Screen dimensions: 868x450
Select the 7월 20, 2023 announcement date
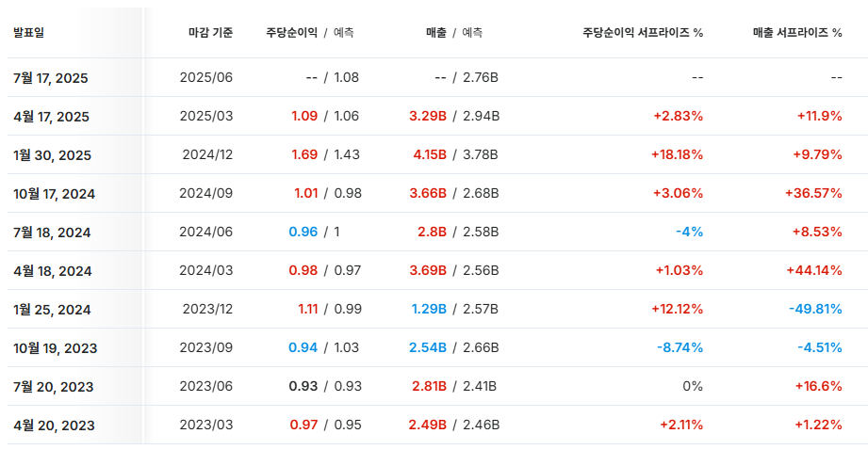pyautogui.click(x=53, y=388)
